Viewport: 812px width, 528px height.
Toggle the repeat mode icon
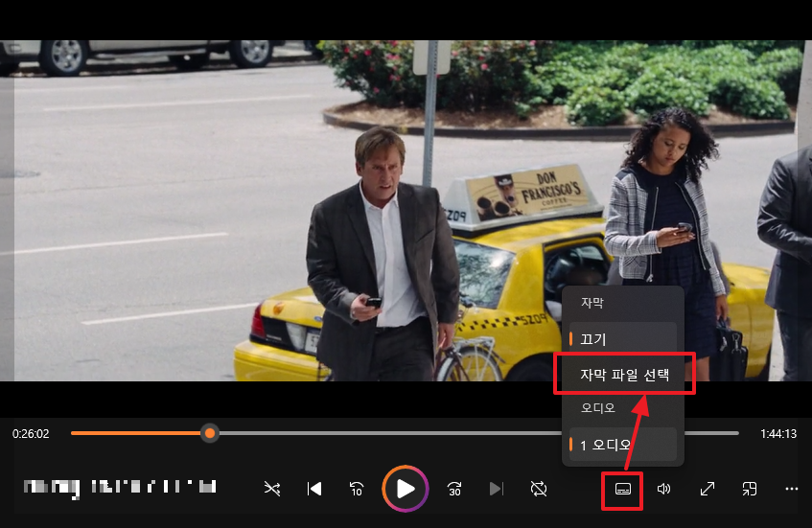539,489
